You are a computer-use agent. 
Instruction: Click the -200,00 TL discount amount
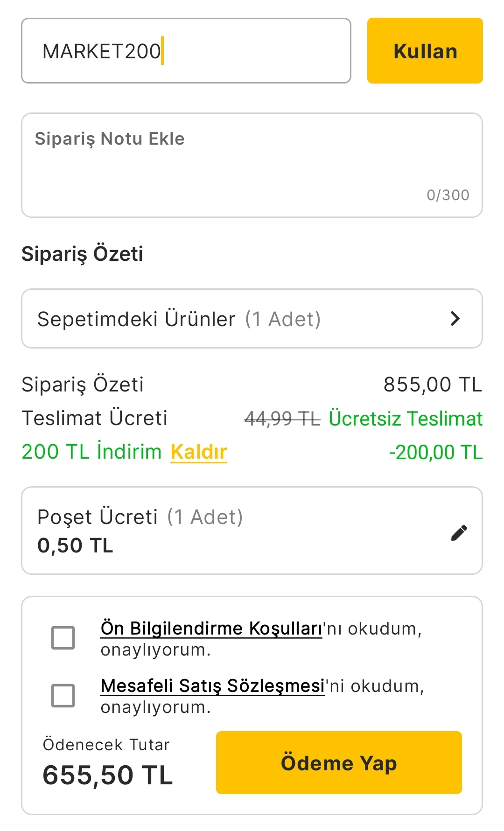point(436,452)
